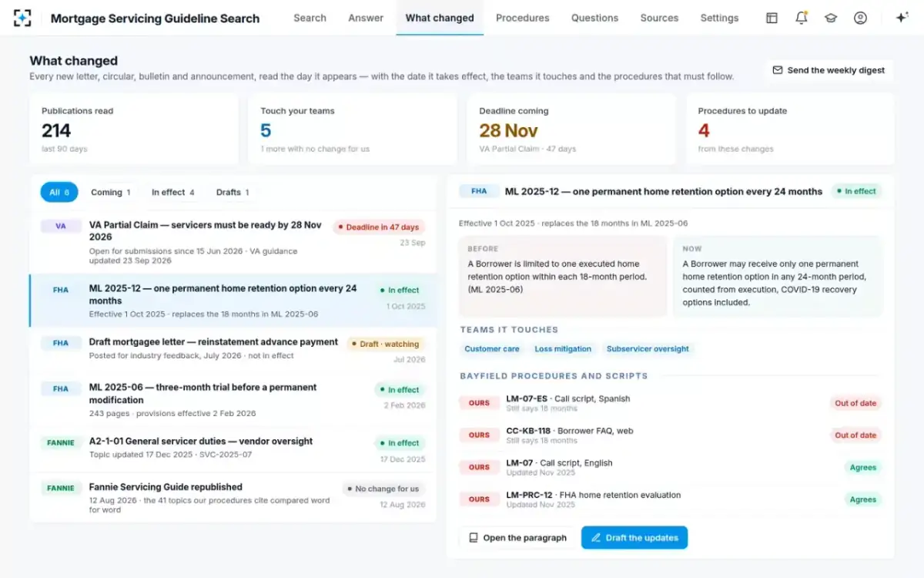Open the sparkle assistant icon
924x578 pixels.
[x=902, y=18]
